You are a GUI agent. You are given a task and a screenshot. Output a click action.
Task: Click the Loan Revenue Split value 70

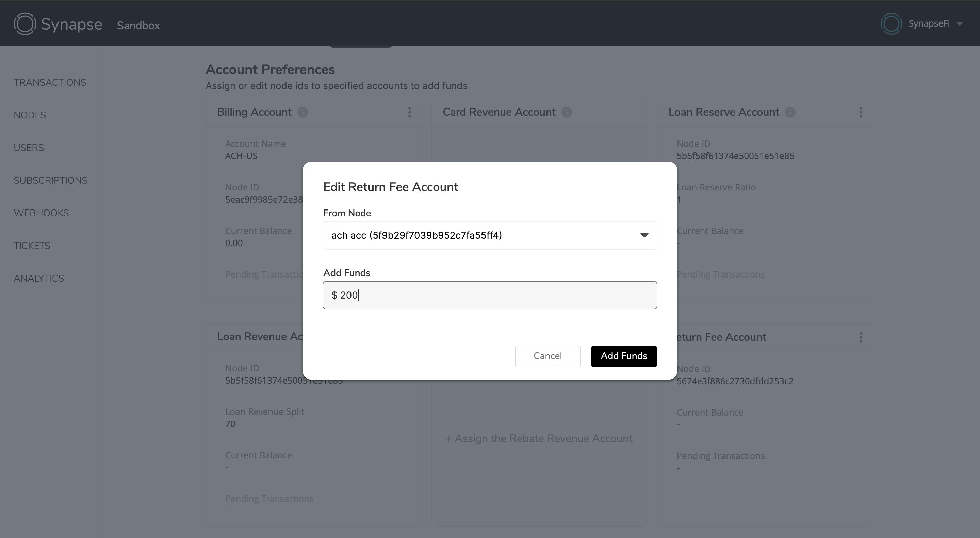tap(230, 424)
